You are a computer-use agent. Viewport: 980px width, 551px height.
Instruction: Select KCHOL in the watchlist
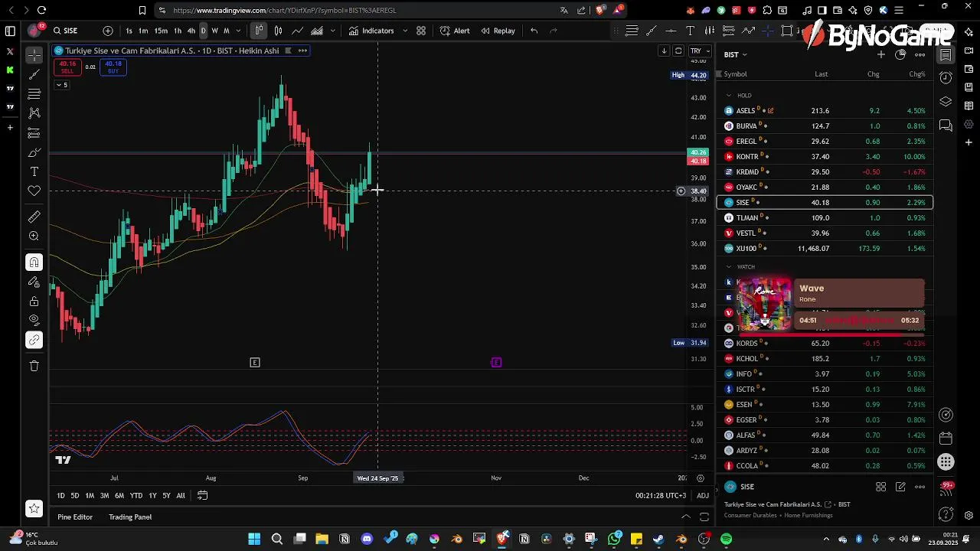825,358
